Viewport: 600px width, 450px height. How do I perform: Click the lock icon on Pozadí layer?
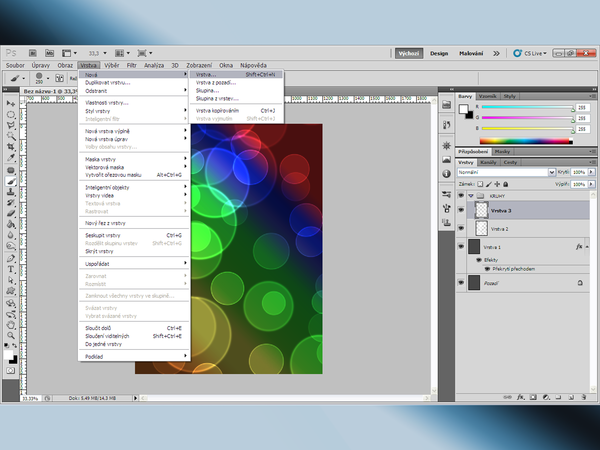point(580,284)
